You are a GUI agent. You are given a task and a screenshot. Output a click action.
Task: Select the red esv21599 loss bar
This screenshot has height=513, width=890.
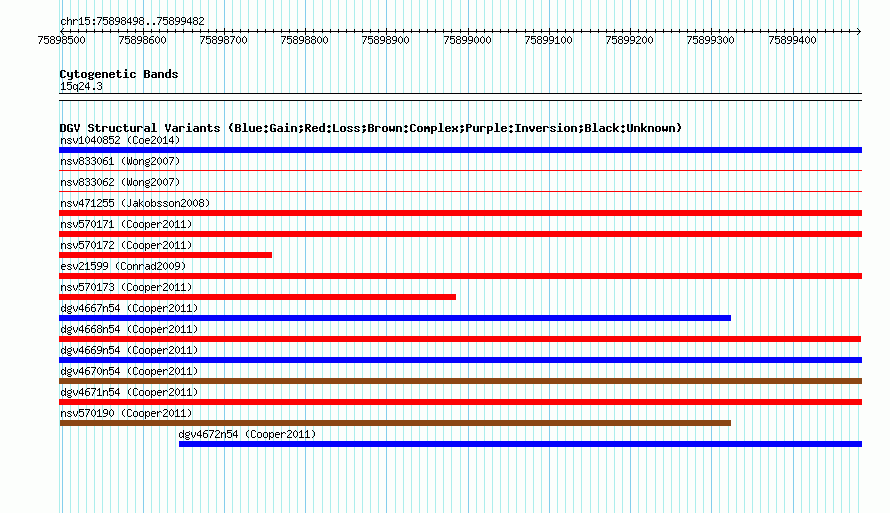coord(460,276)
